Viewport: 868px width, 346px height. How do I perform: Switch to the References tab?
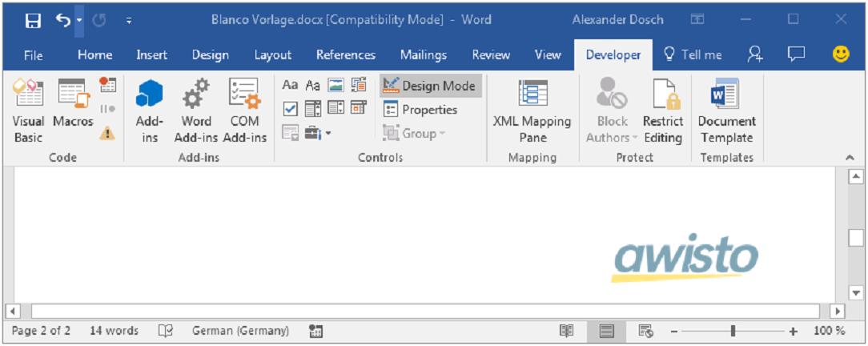[345, 54]
